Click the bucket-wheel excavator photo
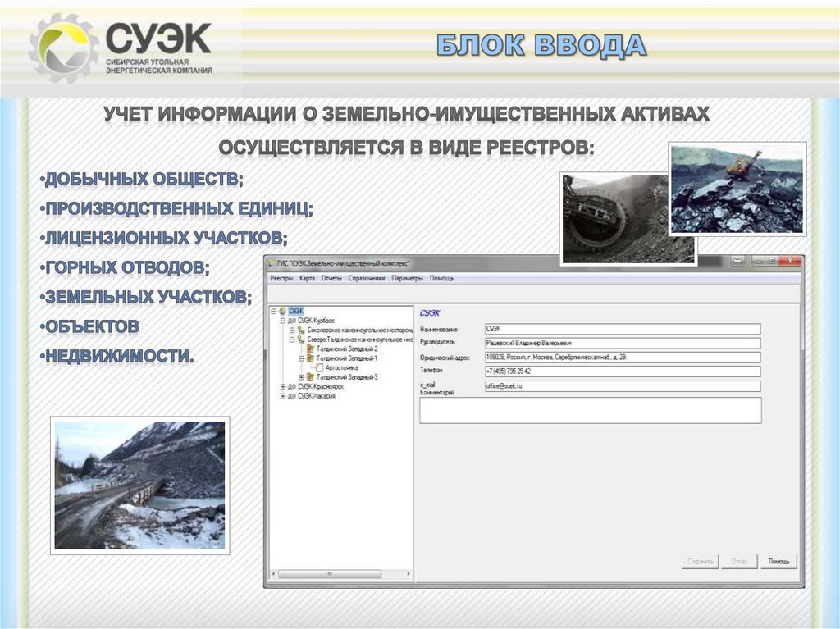Screen dimensions: 840x629 click(x=614, y=221)
